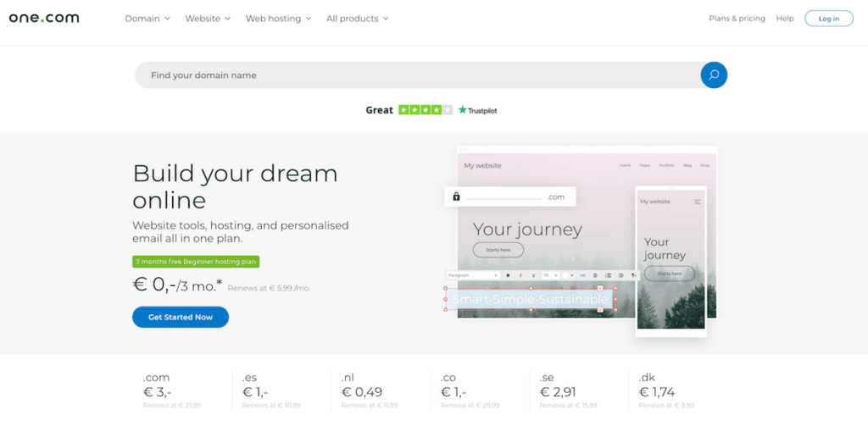Click the blue magnifier search button
The image size is (868, 426).
pos(714,75)
